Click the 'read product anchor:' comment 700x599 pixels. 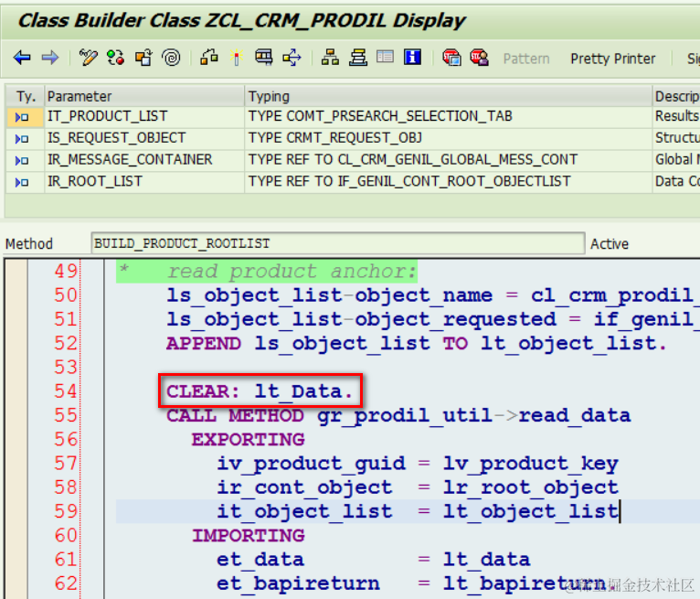tap(292, 272)
